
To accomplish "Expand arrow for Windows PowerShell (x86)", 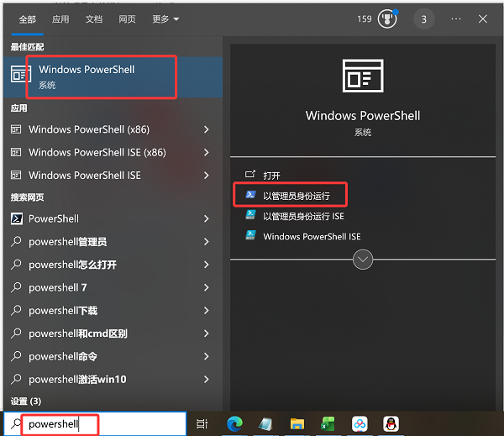I will 207,129.
